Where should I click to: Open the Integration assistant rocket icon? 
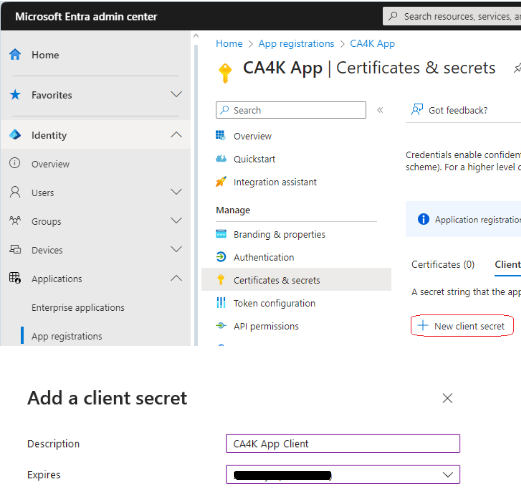pos(221,182)
